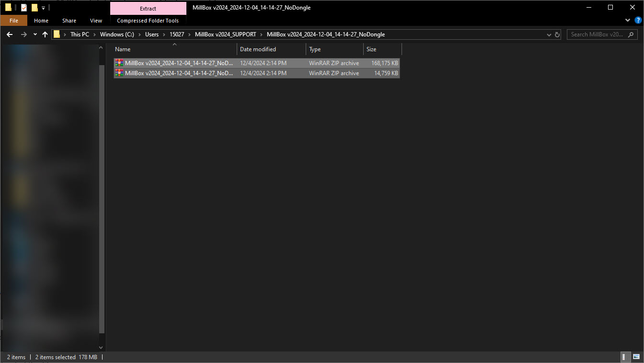Click the '2 items' status bar count
The height and width of the screenshot is (363, 644).
click(16, 357)
